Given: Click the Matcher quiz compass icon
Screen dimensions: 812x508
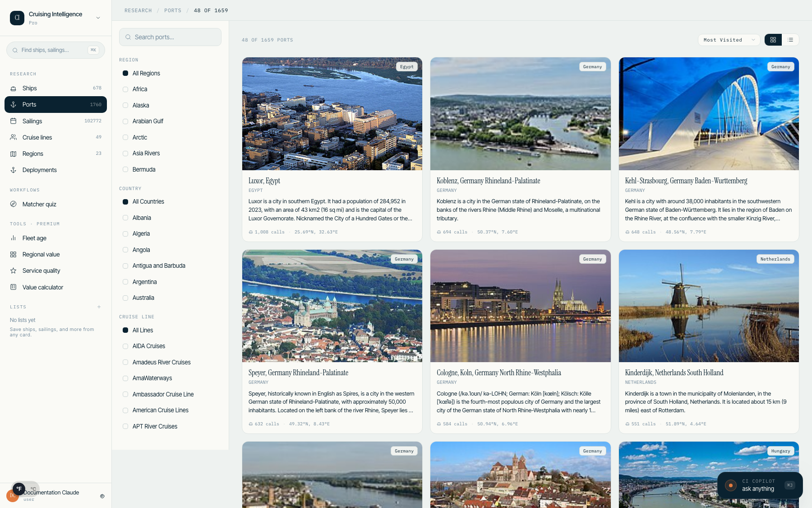Looking at the screenshot, I should (x=14, y=204).
